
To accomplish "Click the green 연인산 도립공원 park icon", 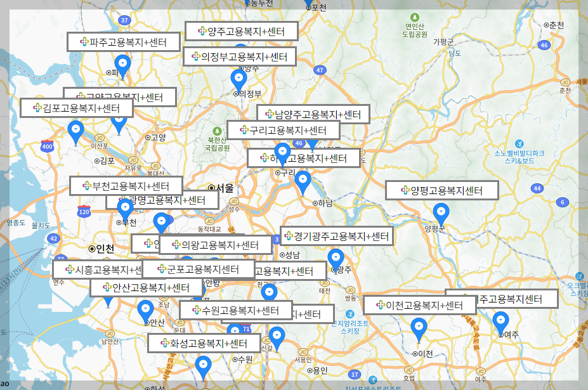I will pyautogui.click(x=414, y=18).
